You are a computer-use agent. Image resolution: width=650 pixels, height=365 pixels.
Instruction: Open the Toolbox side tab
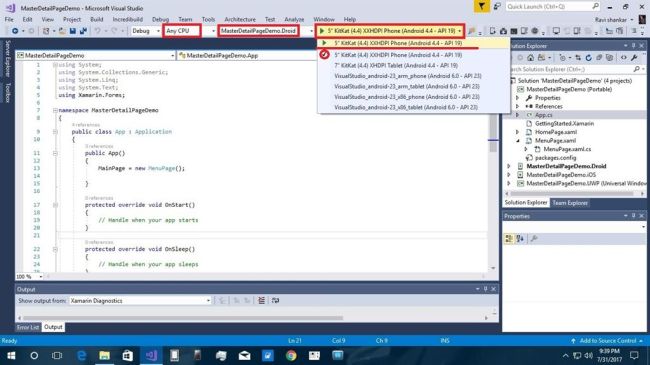coord(7,92)
